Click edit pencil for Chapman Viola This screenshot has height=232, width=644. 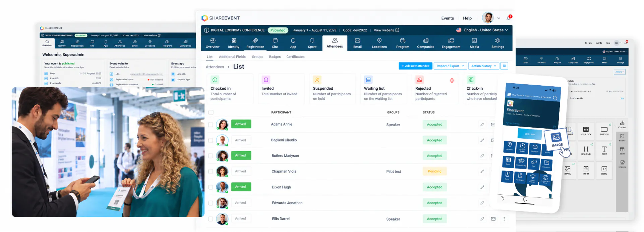pyautogui.click(x=482, y=171)
